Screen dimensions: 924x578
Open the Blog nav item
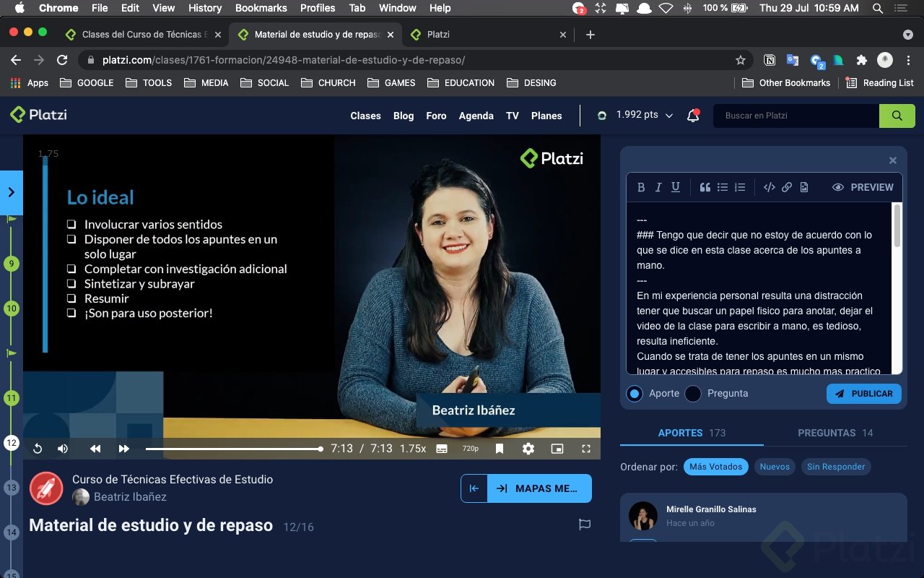tap(404, 116)
